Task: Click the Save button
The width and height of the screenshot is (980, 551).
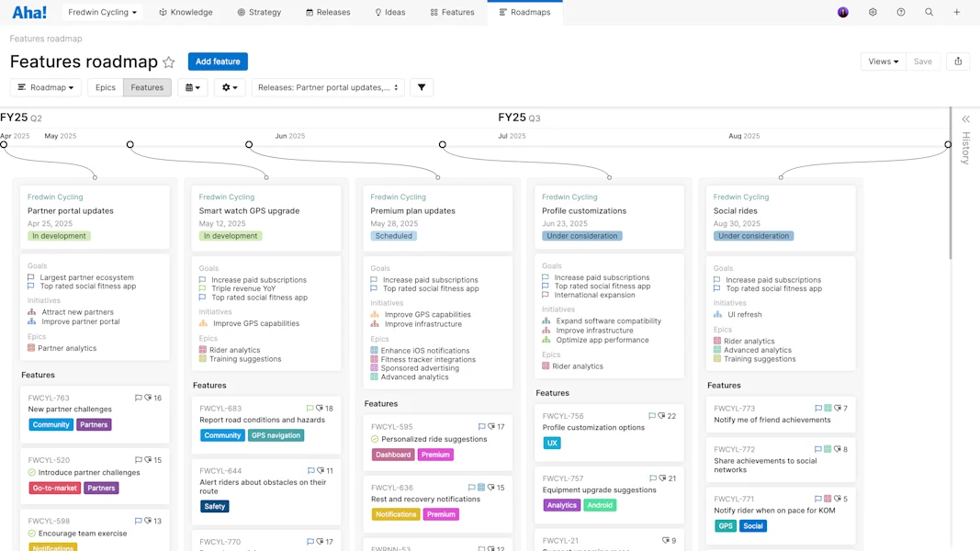Action: pyautogui.click(x=922, y=62)
